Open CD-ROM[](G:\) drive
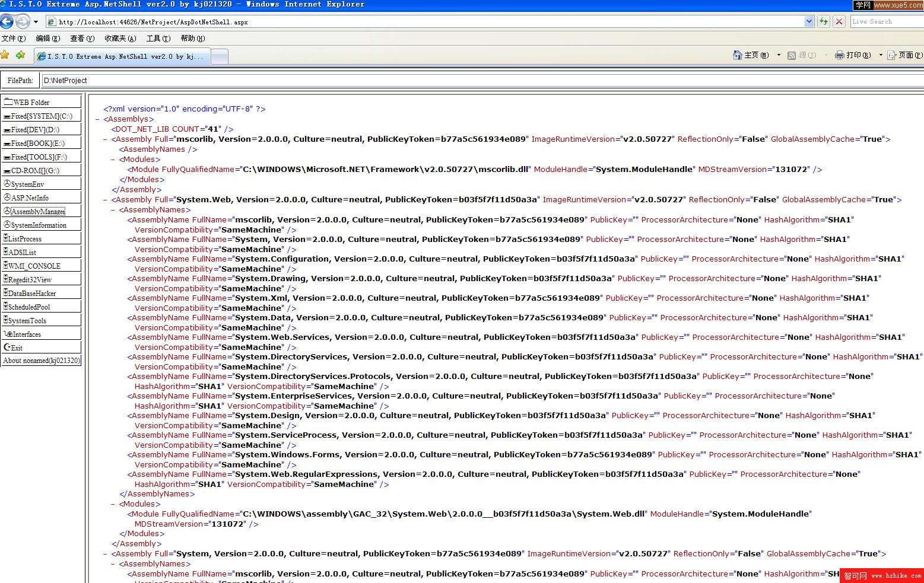The image size is (924, 583). pos(42,170)
